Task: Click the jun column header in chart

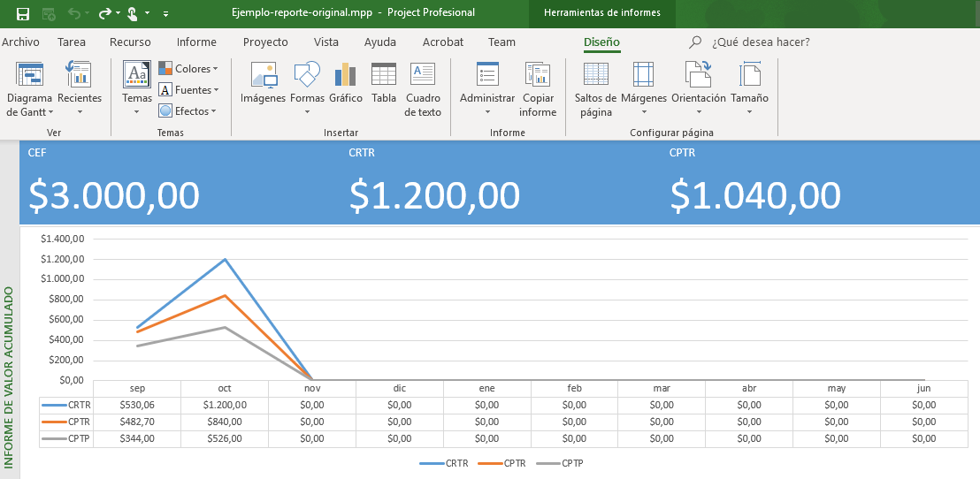Action: [x=923, y=389]
